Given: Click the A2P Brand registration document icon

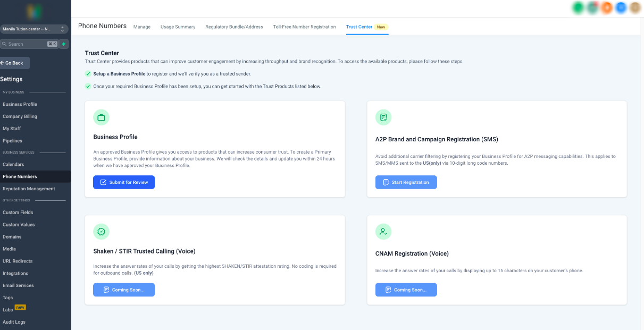Looking at the screenshot, I should 383,117.
